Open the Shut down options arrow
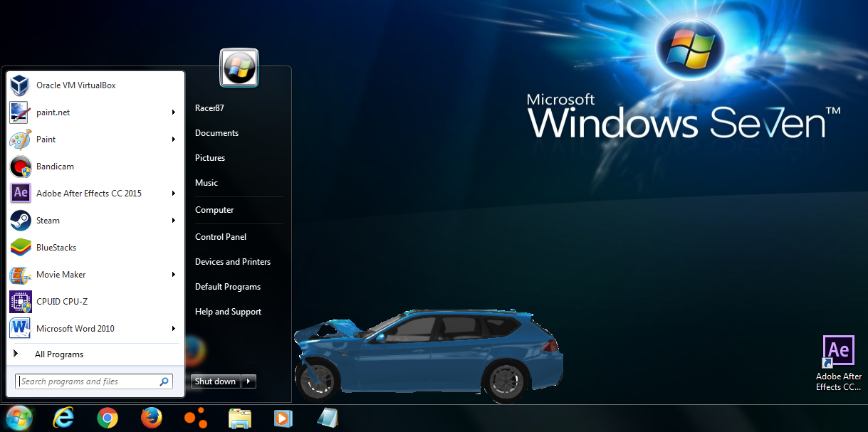Viewport: 868px width, 432px height. pos(249,381)
